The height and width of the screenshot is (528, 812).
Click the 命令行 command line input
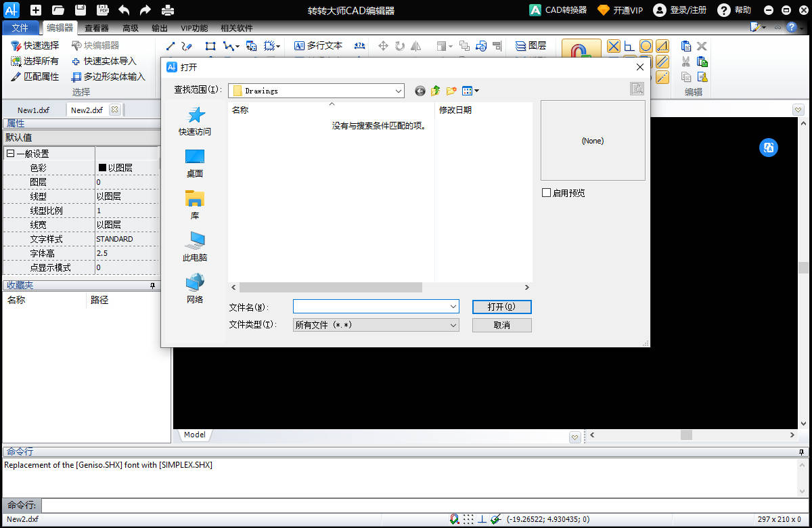point(425,505)
